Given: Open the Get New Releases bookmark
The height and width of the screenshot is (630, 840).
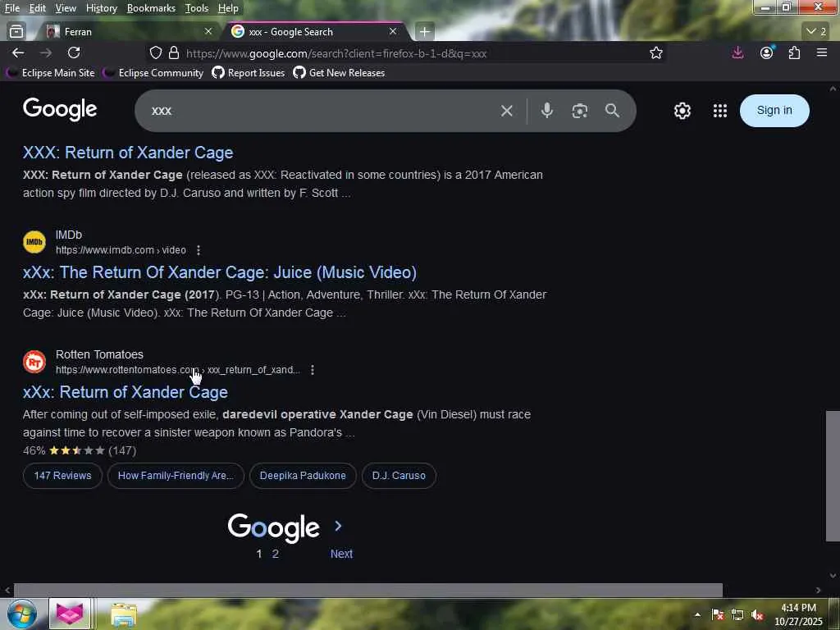Looking at the screenshot, I should pos(339,73).
